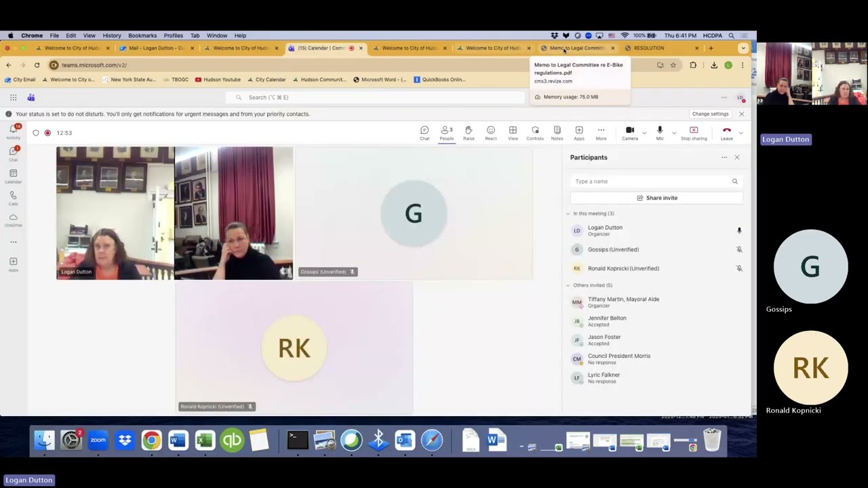Open the Hudson Youtube bookmark

[x=218, y=79]
